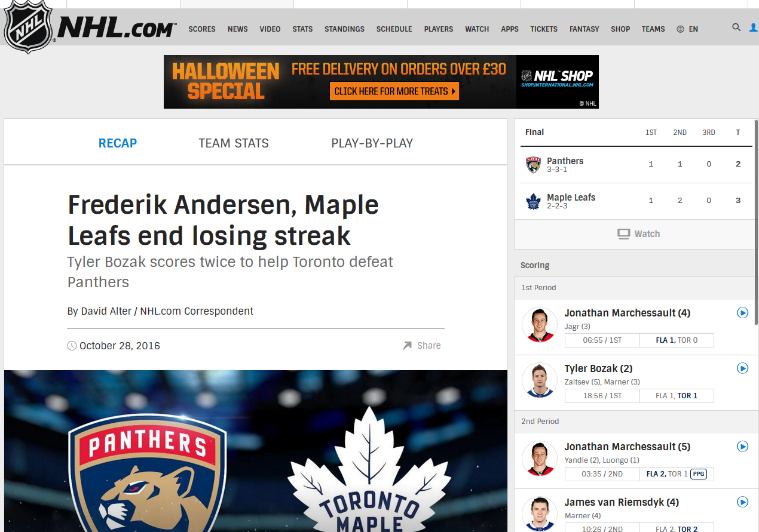This screenshot has width=759, height=532.
Task: Click the Maple Leafs logo in the scoreboard
Action: coord(533,201)
